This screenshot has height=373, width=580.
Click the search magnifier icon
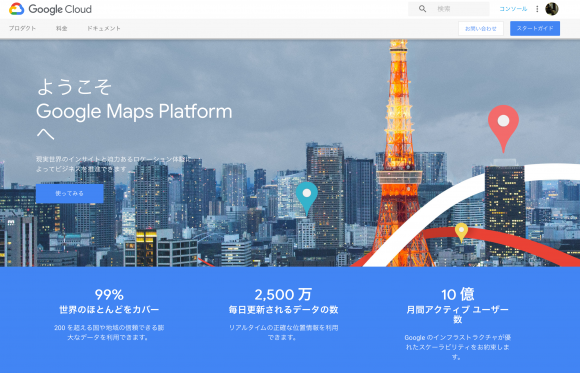(x=422, y=9)
